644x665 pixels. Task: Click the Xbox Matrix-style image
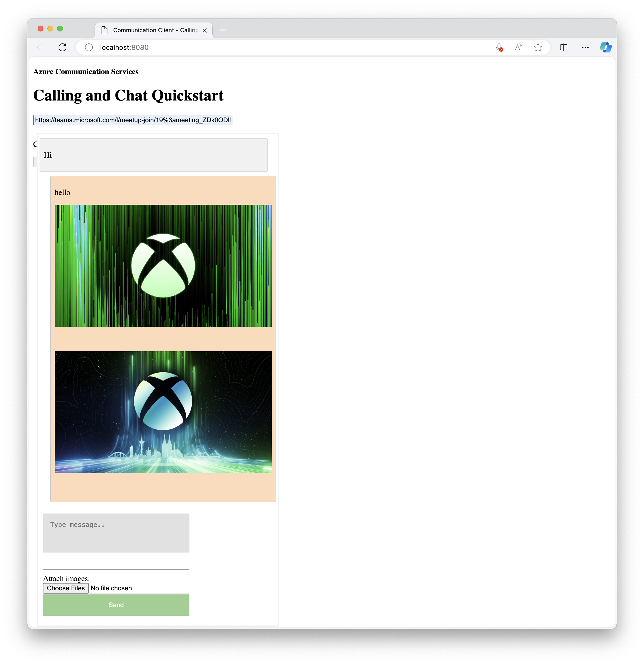coord(163,265)
